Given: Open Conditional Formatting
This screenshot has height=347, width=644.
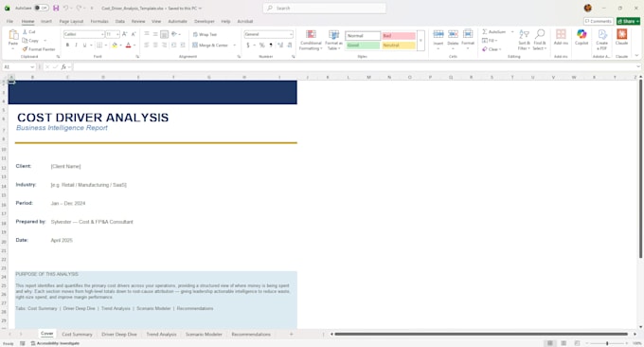Looking at the screenshot, I should click(x=311, y=40).
